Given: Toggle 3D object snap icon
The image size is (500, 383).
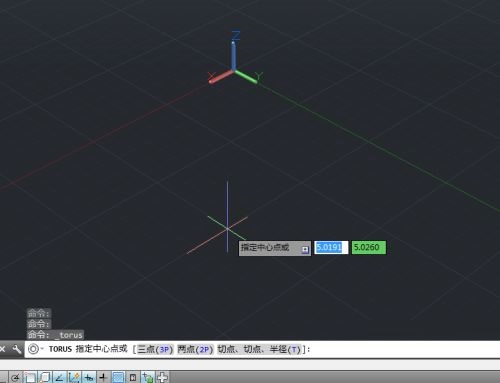Looking at the screenshot, I should pyautogui.click(x=45, y=378).
